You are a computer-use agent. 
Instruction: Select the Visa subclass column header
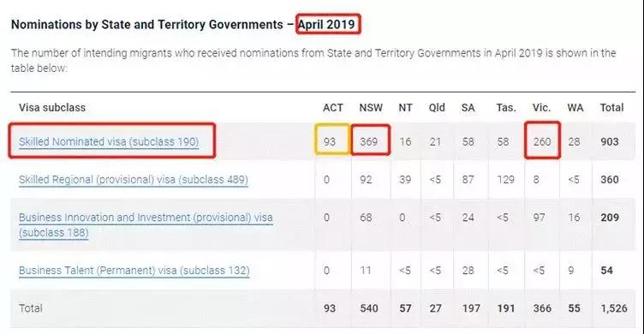[x=52, y=108]
